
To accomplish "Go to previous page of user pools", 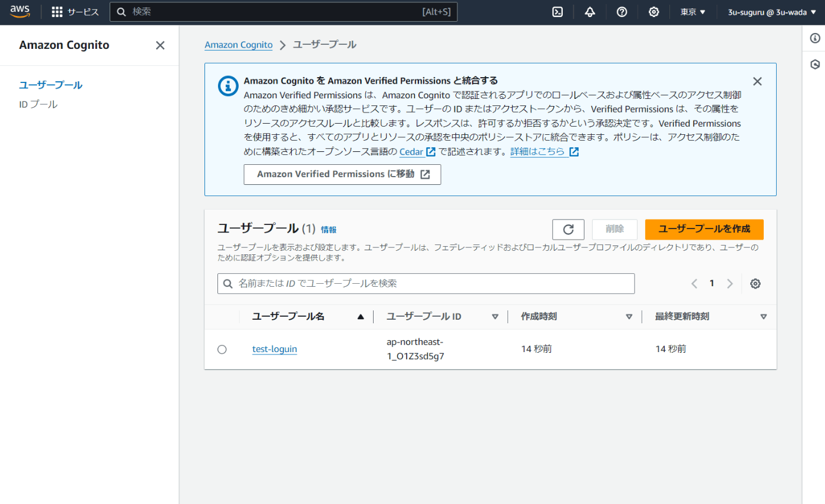I will [694, 284].
